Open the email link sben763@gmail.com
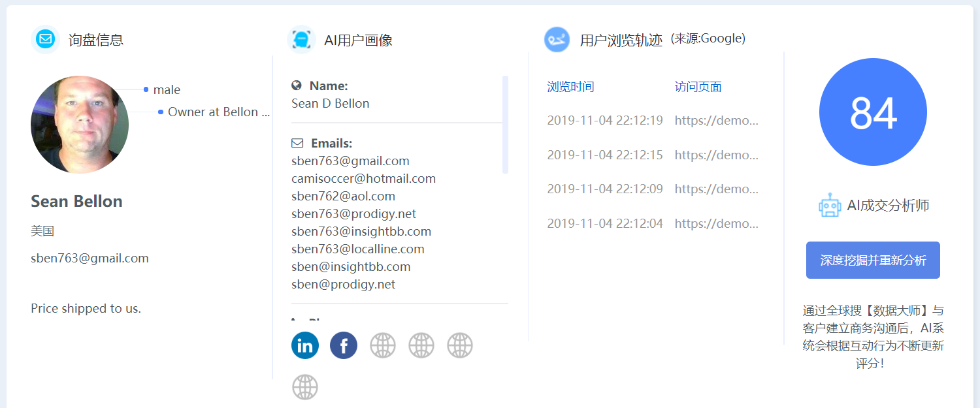The width and height of the screenshot is (980, 408). (350, 161)
